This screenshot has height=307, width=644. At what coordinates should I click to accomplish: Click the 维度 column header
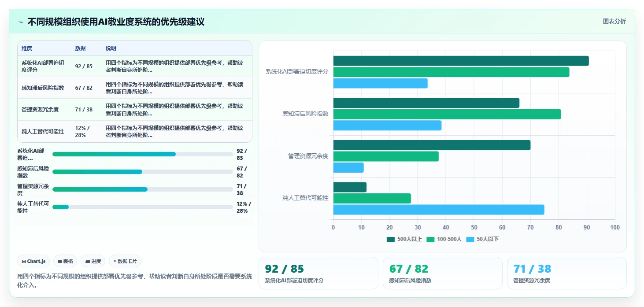pos(27,48)
